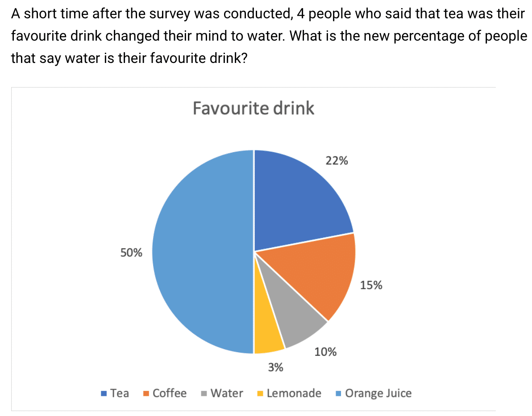This screenshot has height=416, width=532.
Task: Click the Lemonade legend color square
Action: coord(260,394)
